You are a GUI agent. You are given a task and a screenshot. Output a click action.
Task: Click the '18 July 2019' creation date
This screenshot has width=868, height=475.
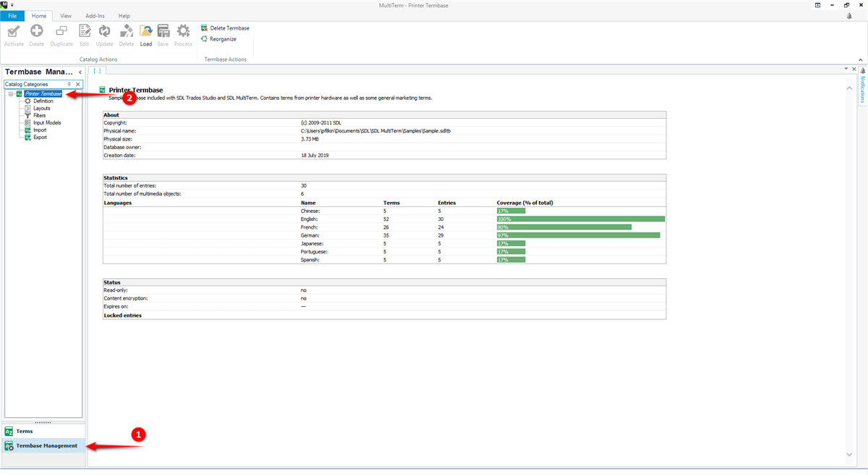pyautogui.click(x=315, y=155)
